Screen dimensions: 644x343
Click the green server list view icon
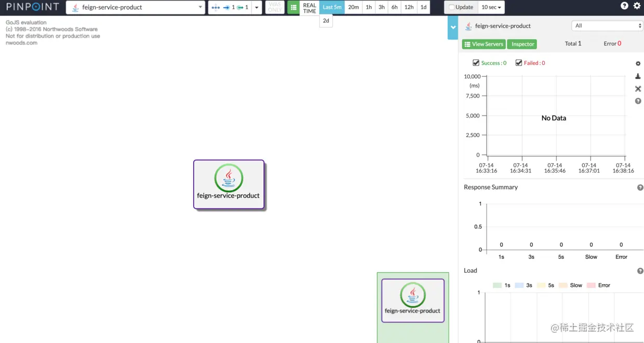pyautogui.click(x=293, y=7)
